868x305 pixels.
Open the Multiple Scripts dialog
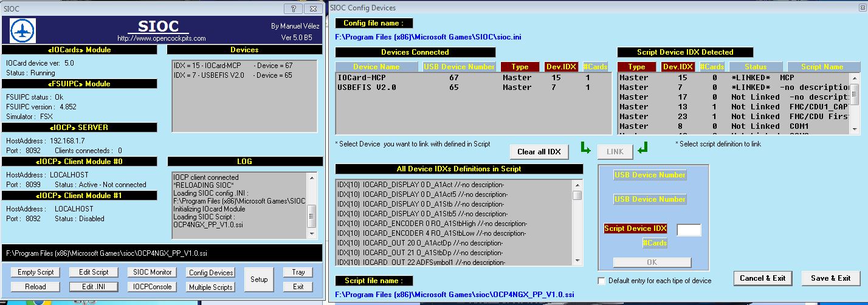click(x=211, y=287)
